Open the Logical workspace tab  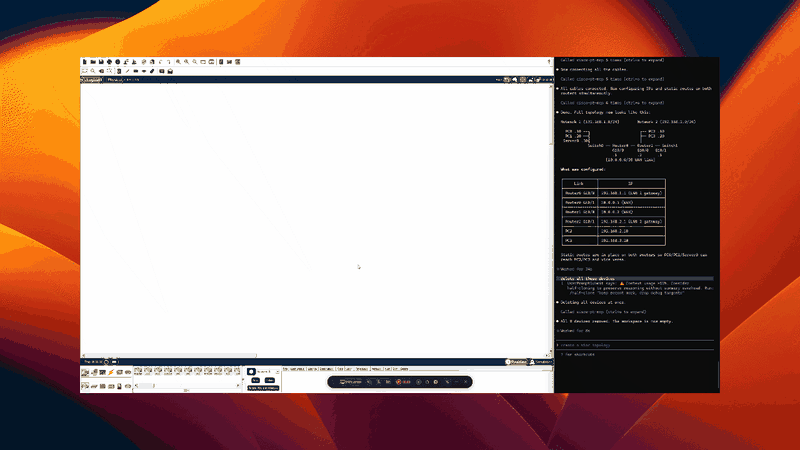92,80
